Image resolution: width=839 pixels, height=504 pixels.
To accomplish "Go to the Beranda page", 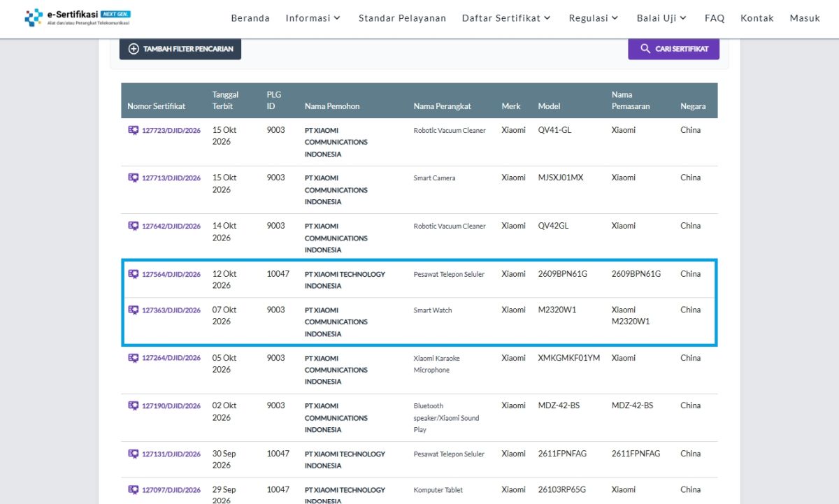I will pos(250,18).
